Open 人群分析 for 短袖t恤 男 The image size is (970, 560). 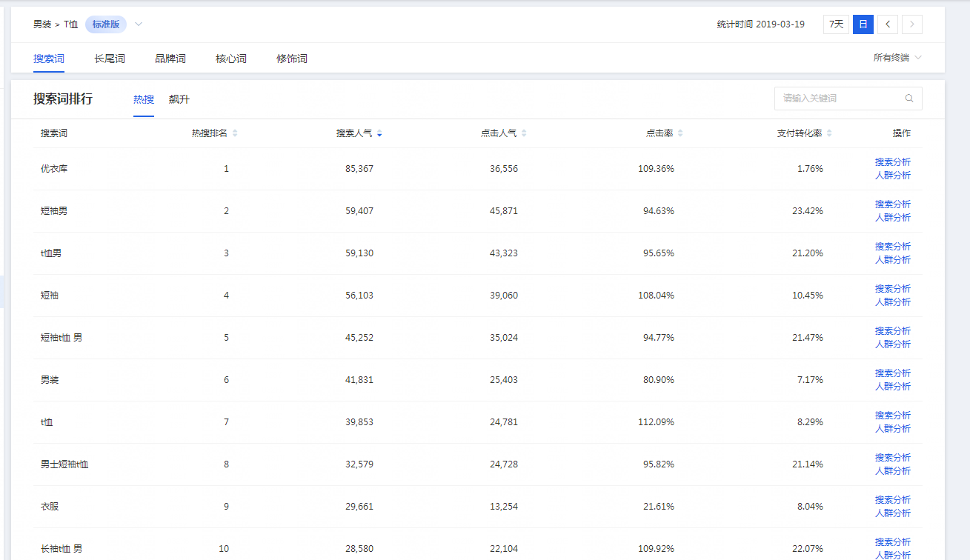click(893, 344)
